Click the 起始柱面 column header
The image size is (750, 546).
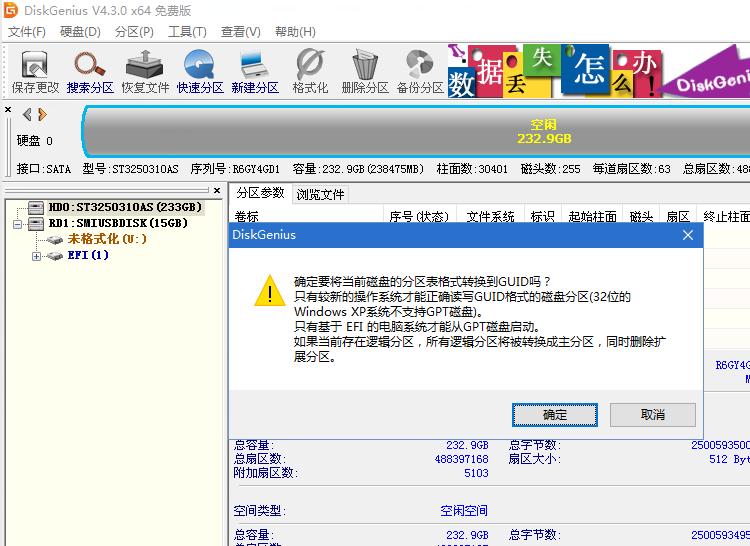pyautogui.click(x=593, y=216)
